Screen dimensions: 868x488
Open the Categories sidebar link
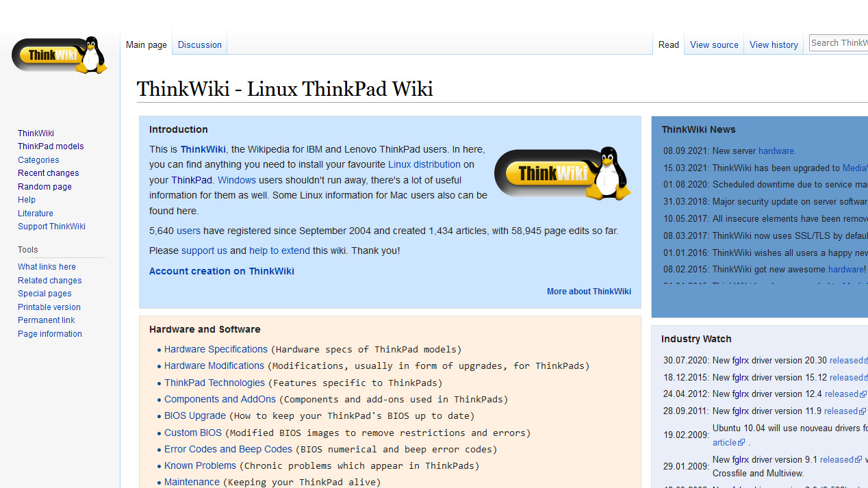38,160
